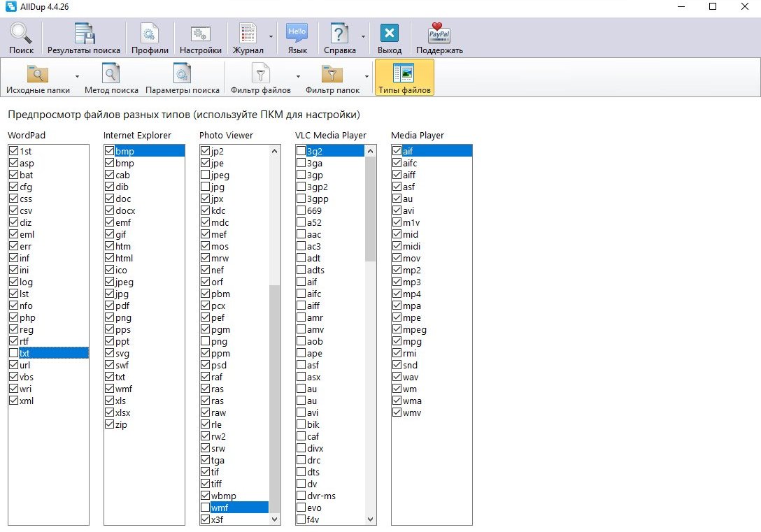Image resolution: width=761 pixels, height=532 pixels.
Task: Enable dvr-ms checkbox in VLC list
Action: click(301, 496)
